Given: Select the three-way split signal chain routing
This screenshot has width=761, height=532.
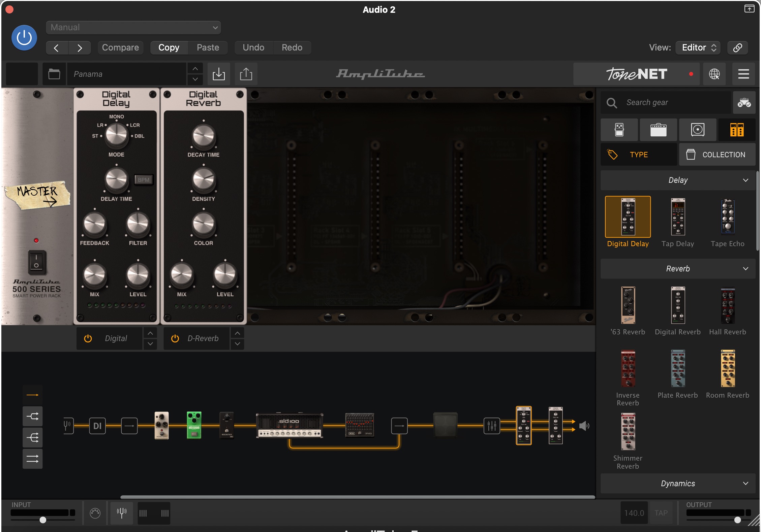Looking at the screenshot, I should (33, 438).
